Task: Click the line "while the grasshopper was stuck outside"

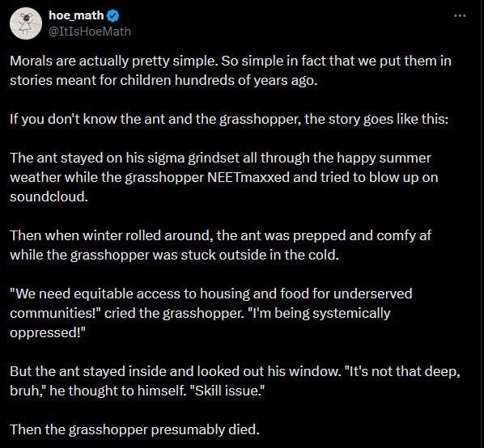Action: [174, 255]
